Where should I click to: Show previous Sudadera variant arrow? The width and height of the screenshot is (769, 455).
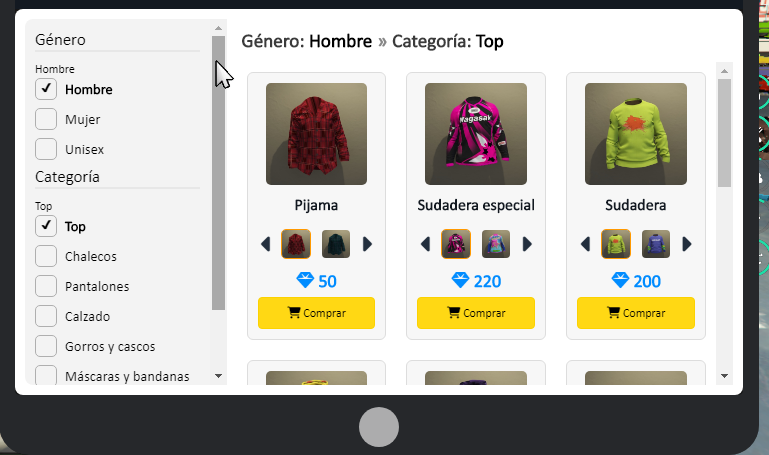pyautogui.click(x=585, y=244)
